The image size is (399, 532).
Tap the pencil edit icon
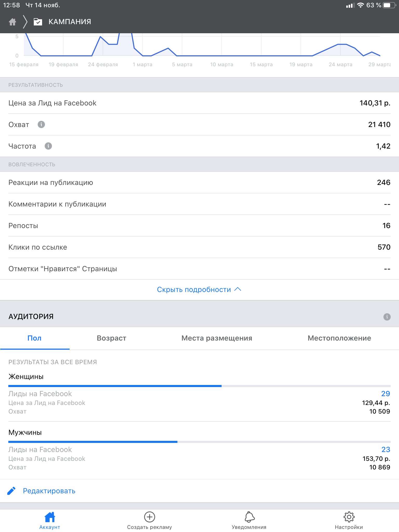(x=11, y=491)
